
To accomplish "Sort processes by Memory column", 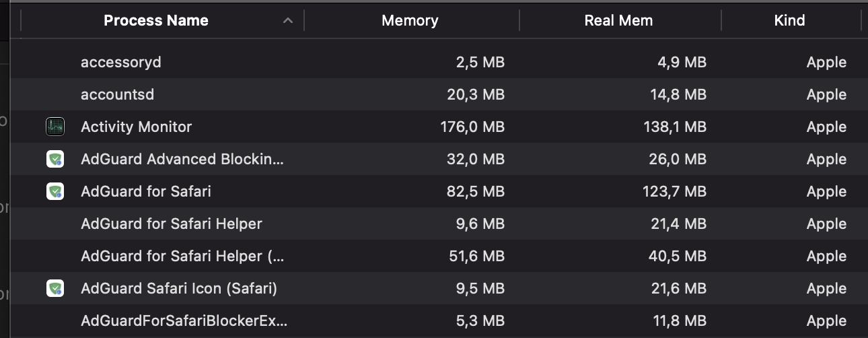I will [410, 21].
